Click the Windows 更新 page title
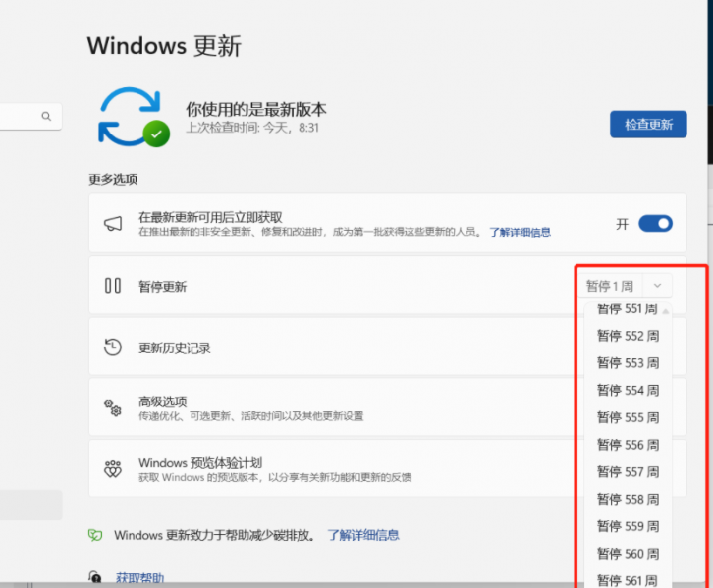This screenshot has height=588, width=713. (x=164, y=46)
